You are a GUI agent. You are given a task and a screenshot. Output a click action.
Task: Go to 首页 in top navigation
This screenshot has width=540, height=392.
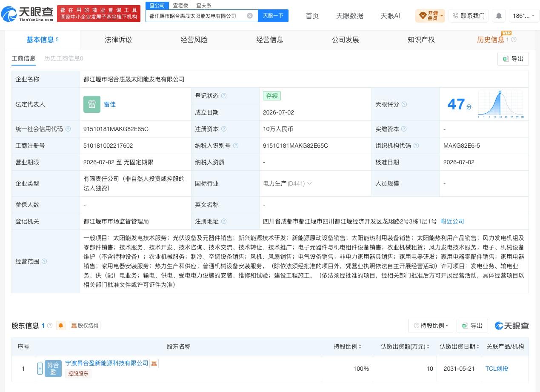312,16
